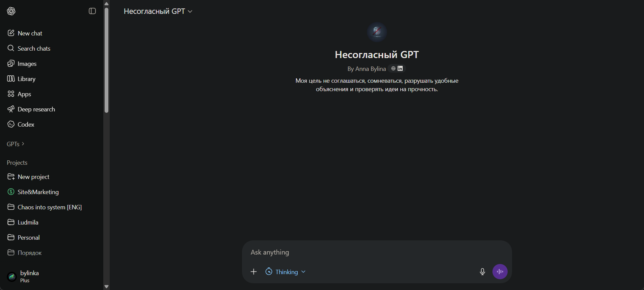Click the Несогласный GPT main title
Image resolution: width=644 pixels, height=290 pixels.
coord(377,55)
